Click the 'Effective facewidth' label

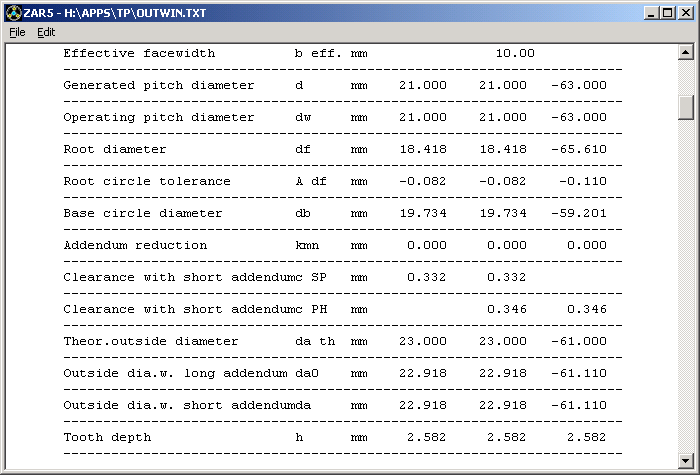point(138,53)
